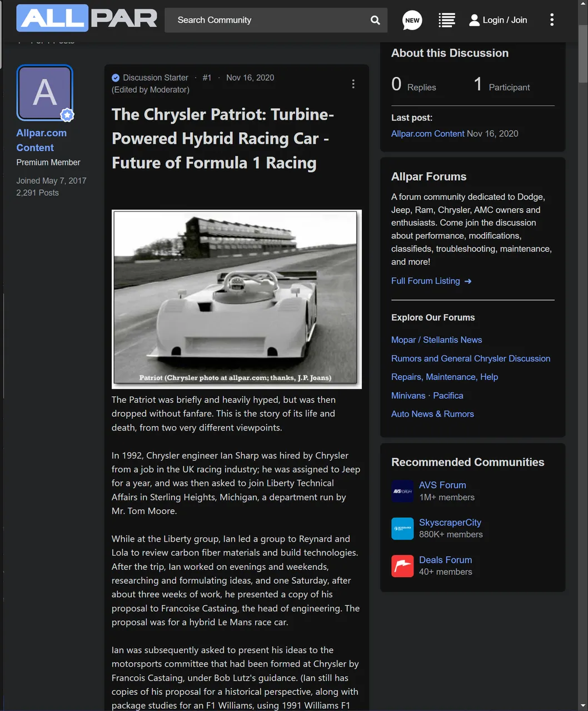Click 'Explore Our Forums' heading

433,318
